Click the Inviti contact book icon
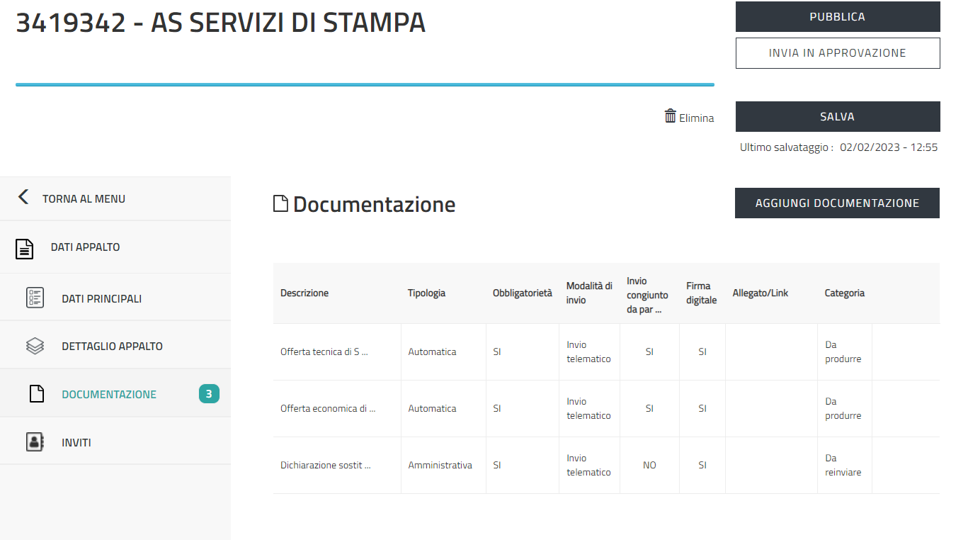 click(x=35, y=442)
